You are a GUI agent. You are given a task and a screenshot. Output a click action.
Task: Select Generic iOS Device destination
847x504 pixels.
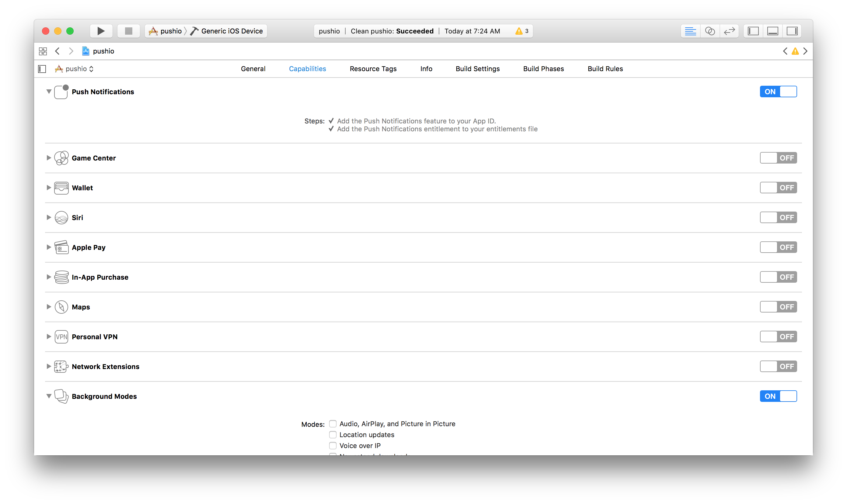(x=227, y=31)
